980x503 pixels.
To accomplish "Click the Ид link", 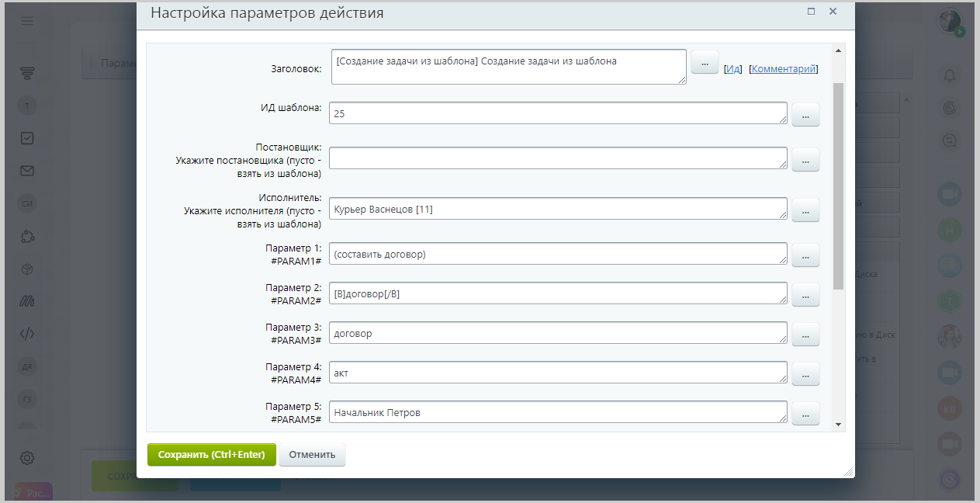I will point(732,69).
